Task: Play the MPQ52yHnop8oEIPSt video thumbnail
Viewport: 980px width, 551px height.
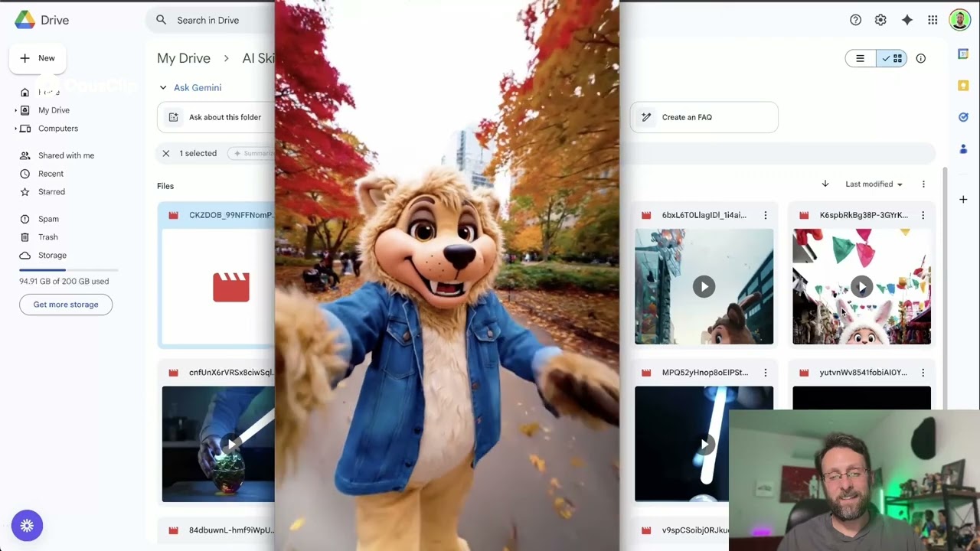Action: pos(704,444)
